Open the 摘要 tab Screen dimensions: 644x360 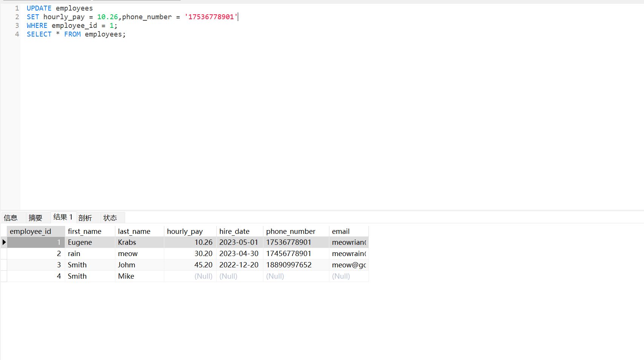point(35,218)
